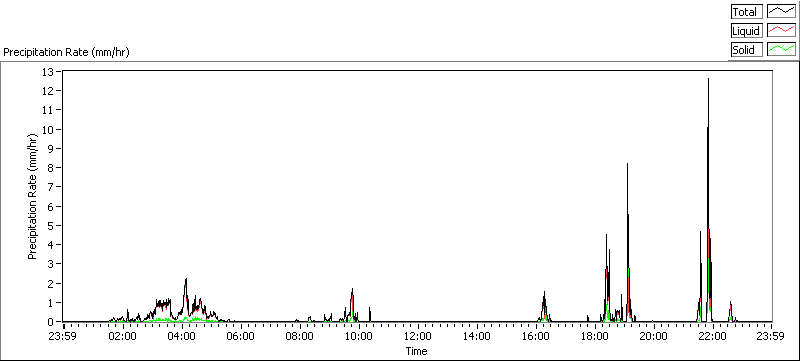
Task: Click the 23:59 end time axis label
Action: click(771, 336)
